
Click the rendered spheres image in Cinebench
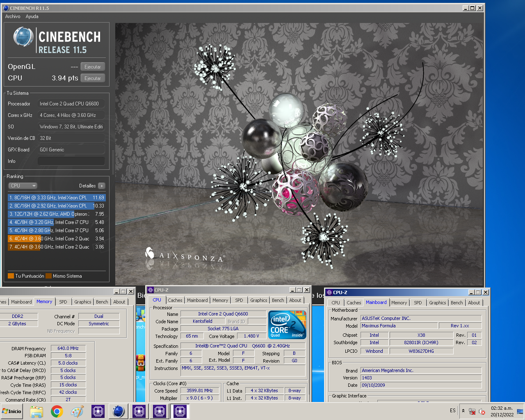(299, 154)
